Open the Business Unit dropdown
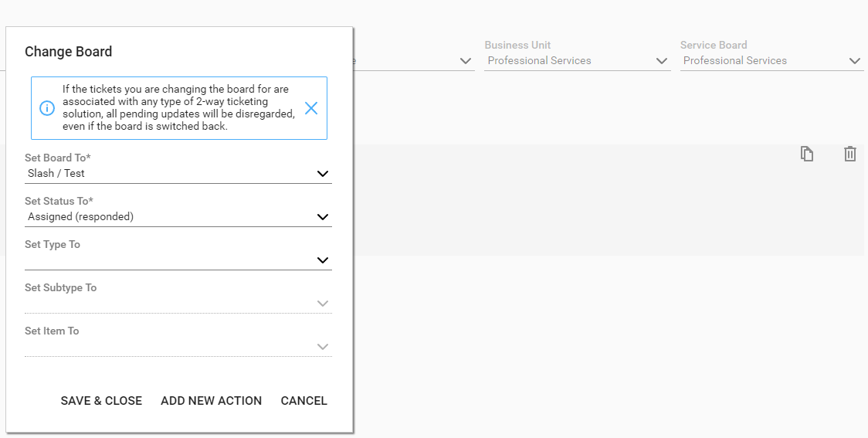 click(x=661, y=61)
